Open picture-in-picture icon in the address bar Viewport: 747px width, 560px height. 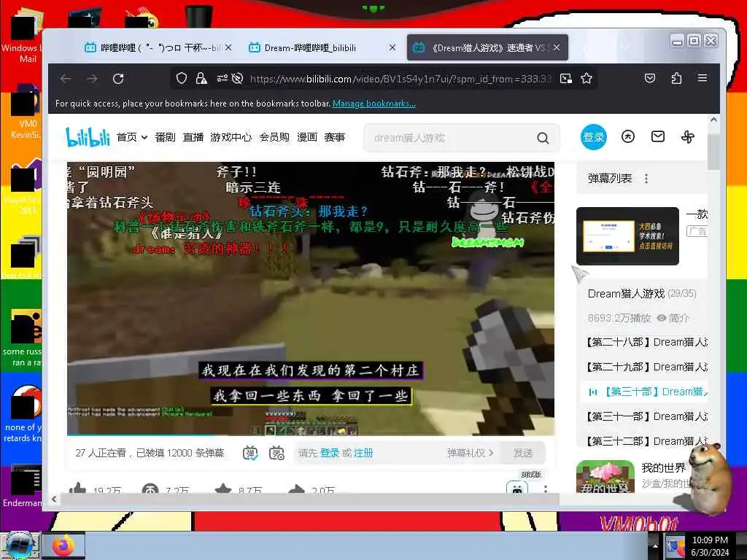[x=565, y=79]
